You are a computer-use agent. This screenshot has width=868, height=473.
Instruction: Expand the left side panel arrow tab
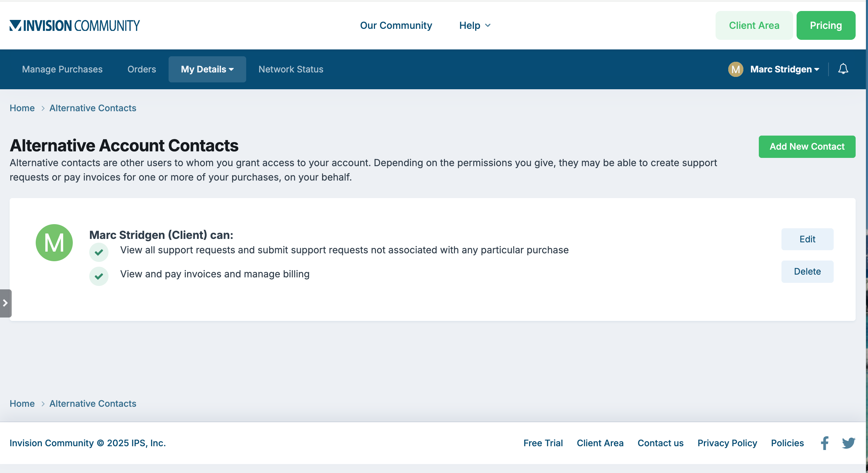5,303
